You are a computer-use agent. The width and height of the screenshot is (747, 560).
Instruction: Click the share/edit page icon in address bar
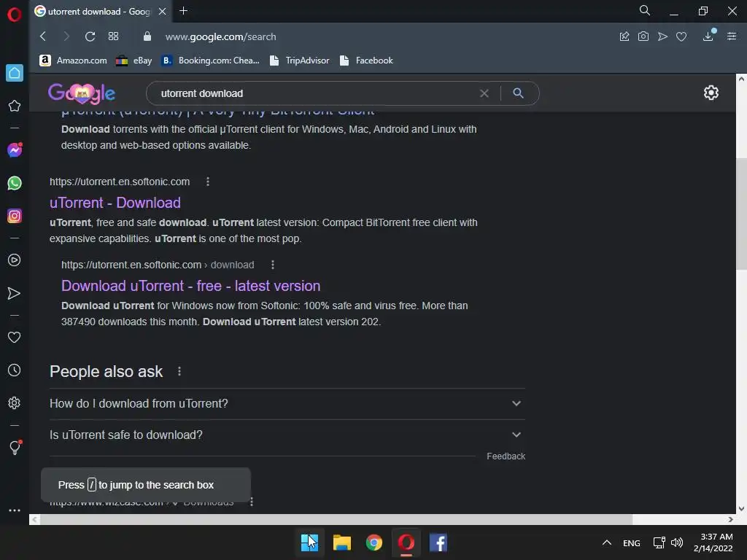point(624,36)
